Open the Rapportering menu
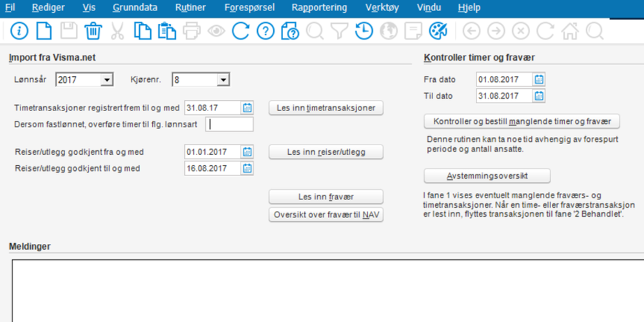This screenshot has height=322, width=644. coord(319,7)
